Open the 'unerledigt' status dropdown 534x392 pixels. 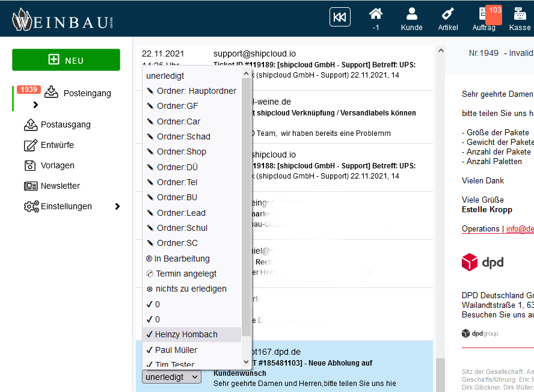(171, 376)
